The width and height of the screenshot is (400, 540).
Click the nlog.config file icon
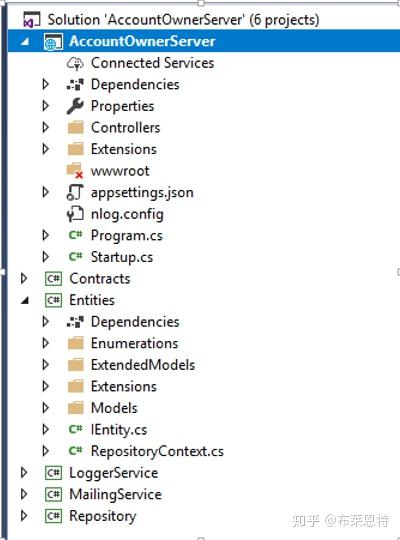[x=75, y=214]
